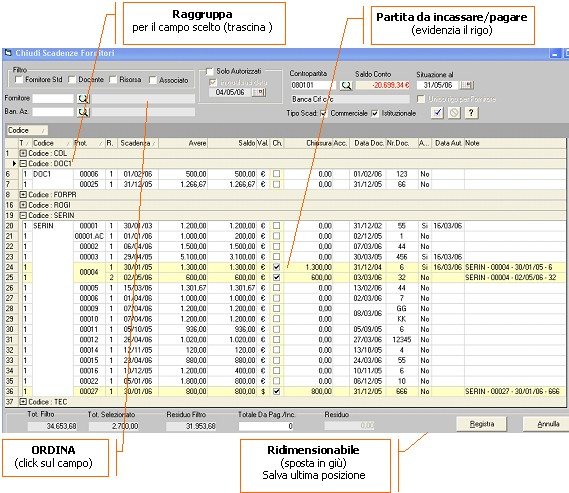
Task: Click the Fornitore code input field
Action: (x=53, y=98)
